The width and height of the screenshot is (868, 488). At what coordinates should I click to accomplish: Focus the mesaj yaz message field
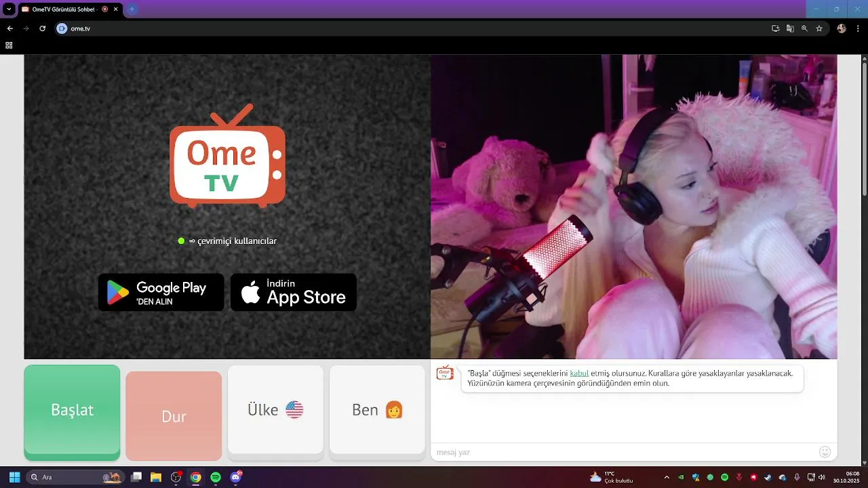coord(624,452)
